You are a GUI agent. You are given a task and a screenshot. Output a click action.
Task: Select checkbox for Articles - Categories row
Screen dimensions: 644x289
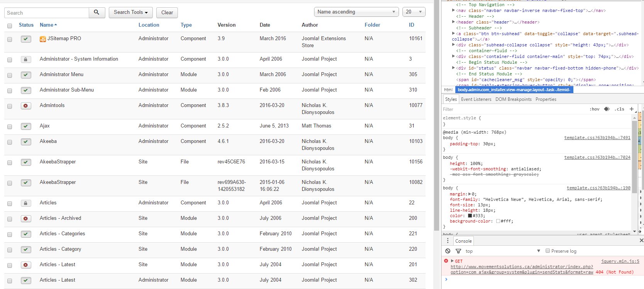[10, 235]
